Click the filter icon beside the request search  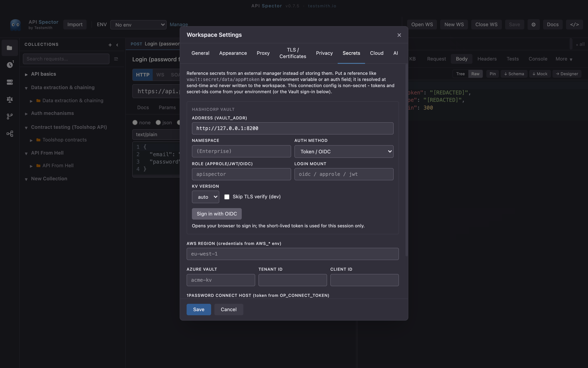pos(116,59)
